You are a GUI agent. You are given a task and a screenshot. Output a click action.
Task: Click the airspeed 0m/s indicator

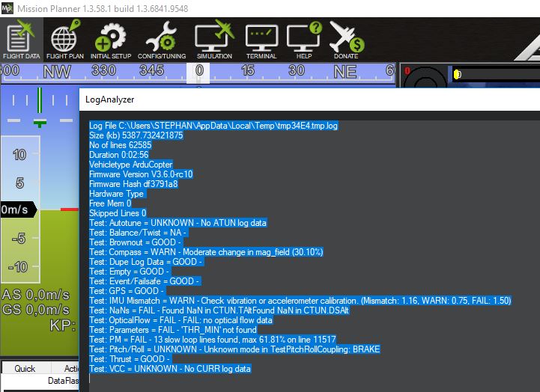click(17, 209)
